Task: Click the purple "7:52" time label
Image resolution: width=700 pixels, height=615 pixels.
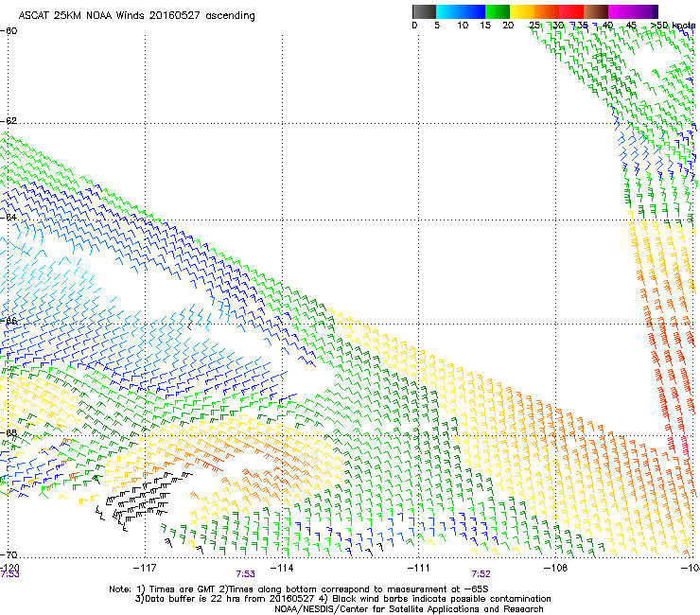Action: (x=481, y=574)
